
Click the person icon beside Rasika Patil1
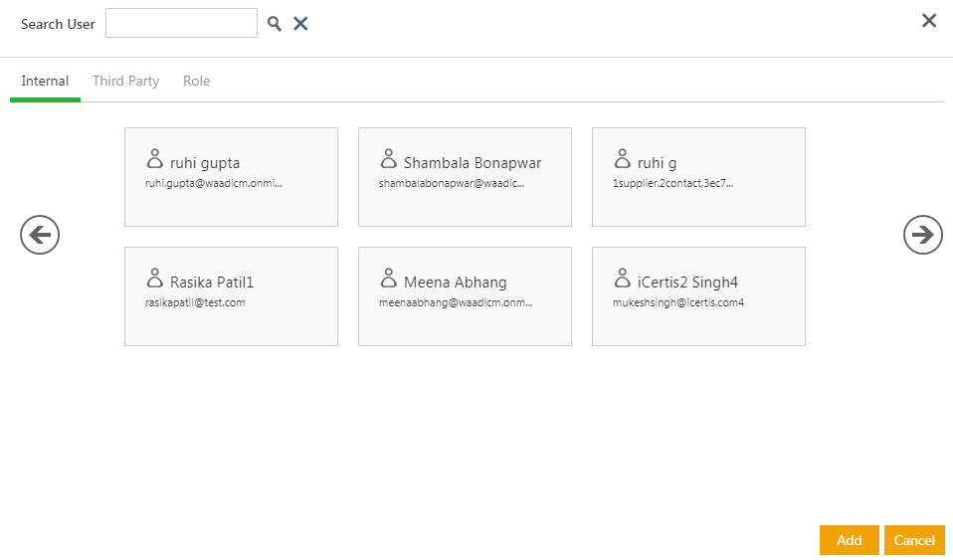pyautogui.click(x=155, y=279)
